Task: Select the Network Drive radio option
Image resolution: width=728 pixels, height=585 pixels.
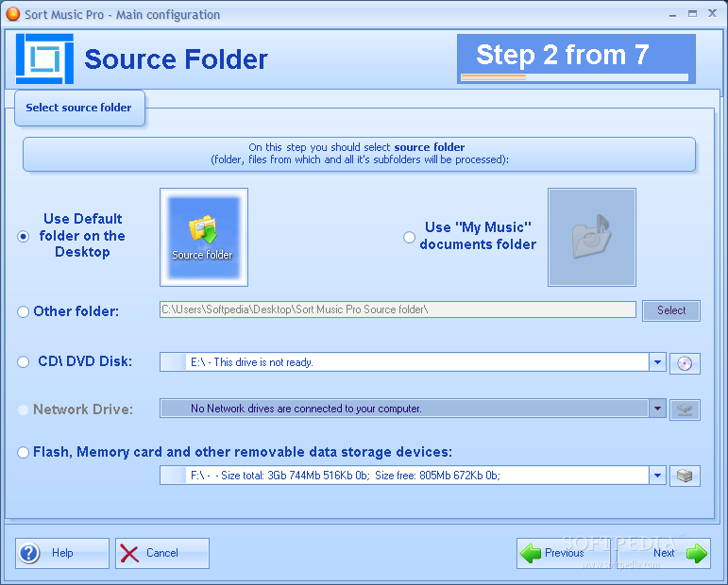Action: point(24,409)
